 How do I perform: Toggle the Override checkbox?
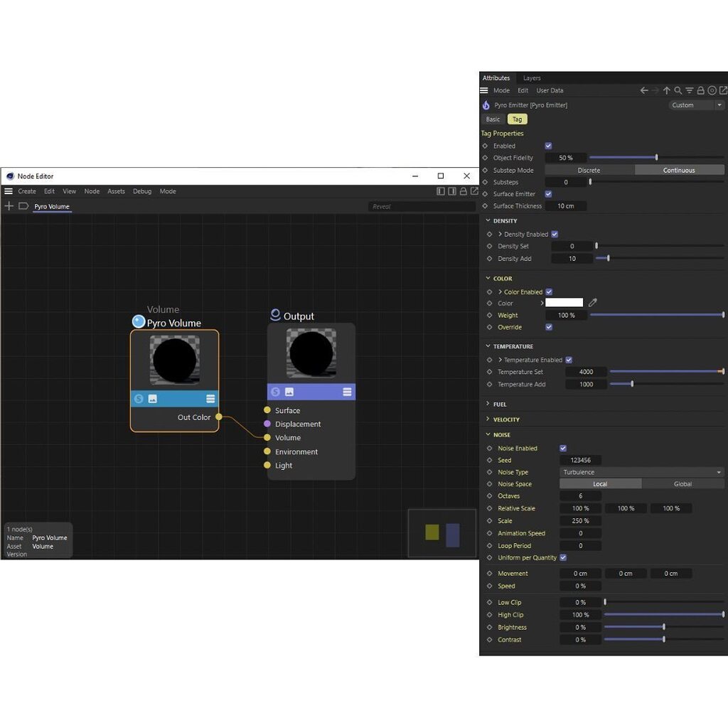[x=549, y=327]
